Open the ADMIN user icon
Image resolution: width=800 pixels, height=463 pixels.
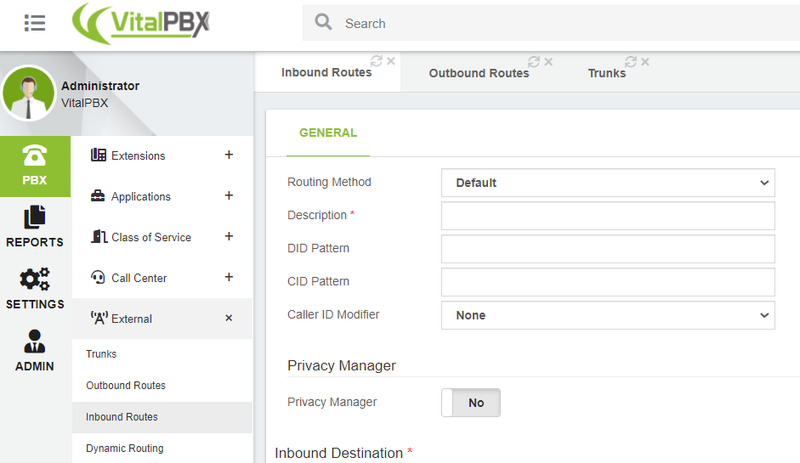tap(35, 341)
